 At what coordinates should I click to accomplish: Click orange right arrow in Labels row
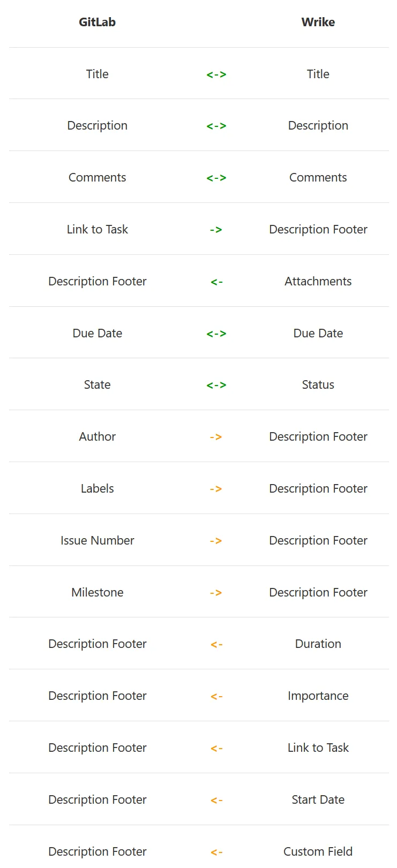click(x=216, y=489)
